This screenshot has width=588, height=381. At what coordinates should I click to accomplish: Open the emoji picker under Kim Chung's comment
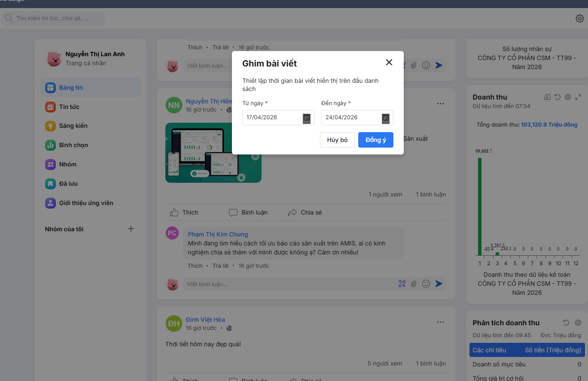(x=426, y=284)
